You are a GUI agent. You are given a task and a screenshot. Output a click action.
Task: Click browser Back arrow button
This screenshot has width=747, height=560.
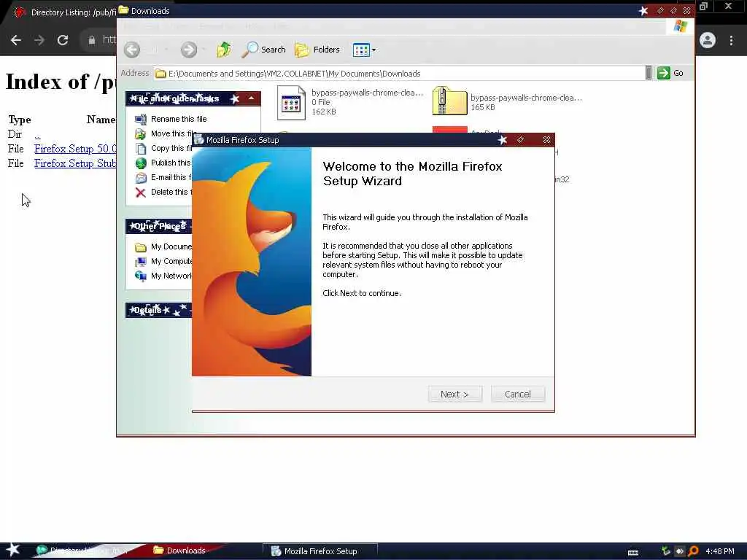coord(16,40)
